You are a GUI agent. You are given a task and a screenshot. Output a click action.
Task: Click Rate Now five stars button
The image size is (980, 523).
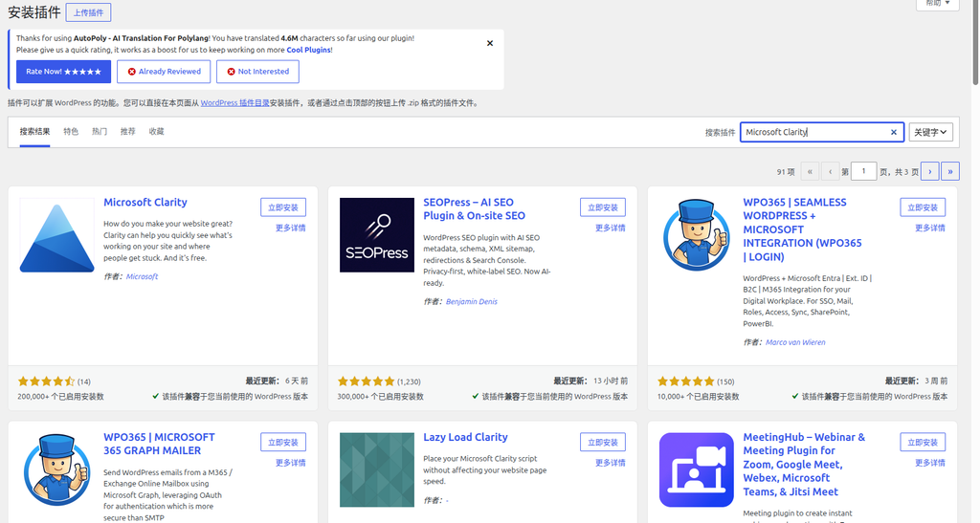click(63, 72)
